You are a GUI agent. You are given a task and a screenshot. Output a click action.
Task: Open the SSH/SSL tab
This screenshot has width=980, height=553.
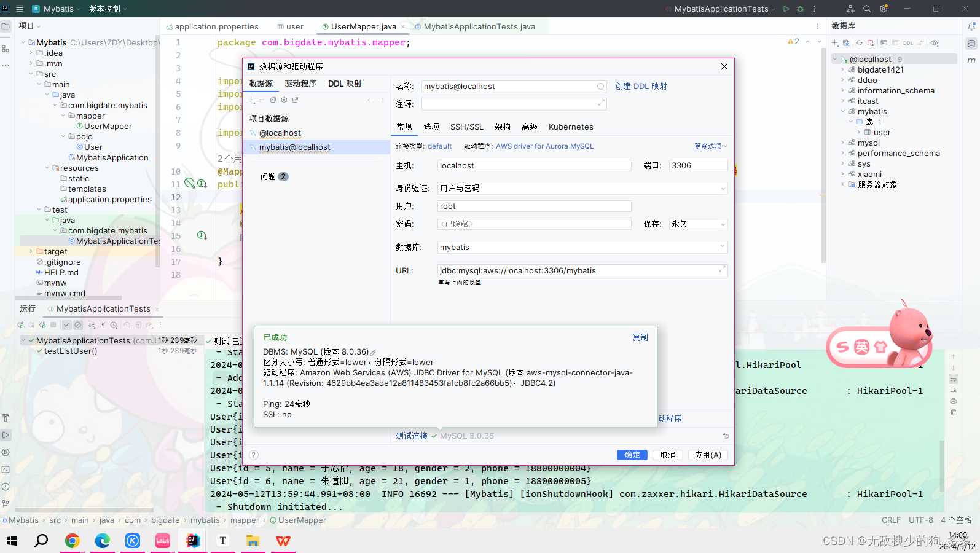tap(467, 127)
